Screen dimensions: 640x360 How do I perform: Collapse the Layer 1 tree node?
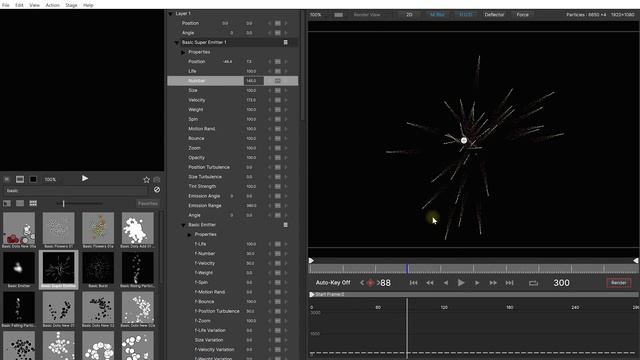pos(170,14)
